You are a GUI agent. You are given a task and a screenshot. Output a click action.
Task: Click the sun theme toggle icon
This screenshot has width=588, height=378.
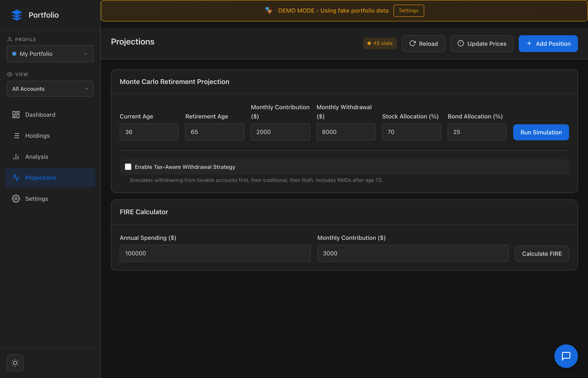click(x=15, y=362)
